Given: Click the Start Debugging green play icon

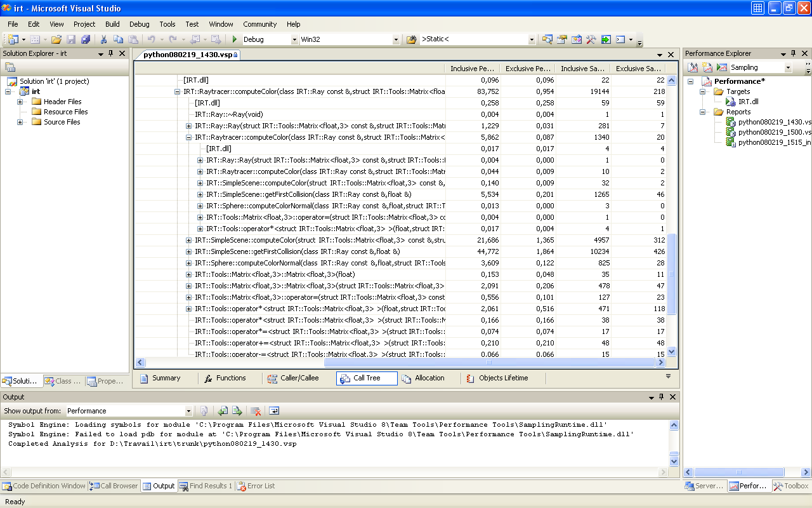Looking at the screenshot, I should (x=235, y=39).
